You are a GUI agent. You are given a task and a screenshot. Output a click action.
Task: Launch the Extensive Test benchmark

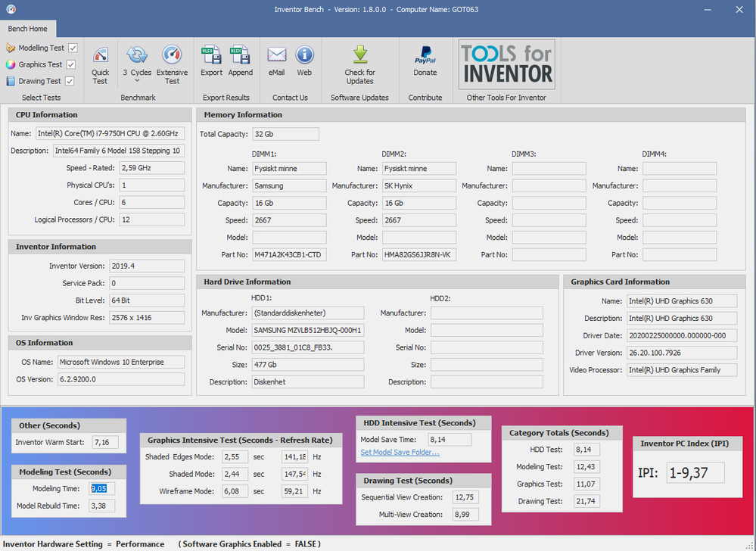pos(172,66)
